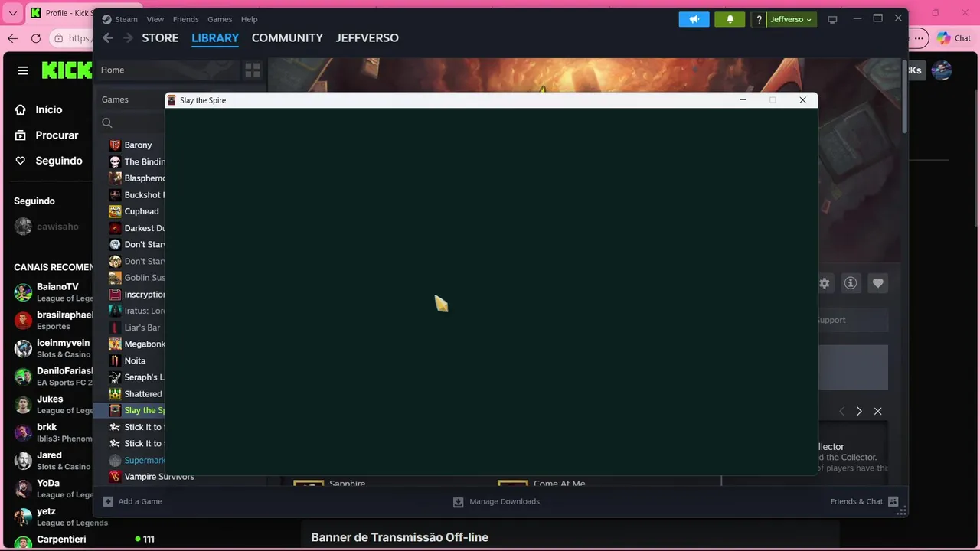The height and width of the screenshot is (551, 980).
Task: Go forward in Steam navigation
Action: 128,37
